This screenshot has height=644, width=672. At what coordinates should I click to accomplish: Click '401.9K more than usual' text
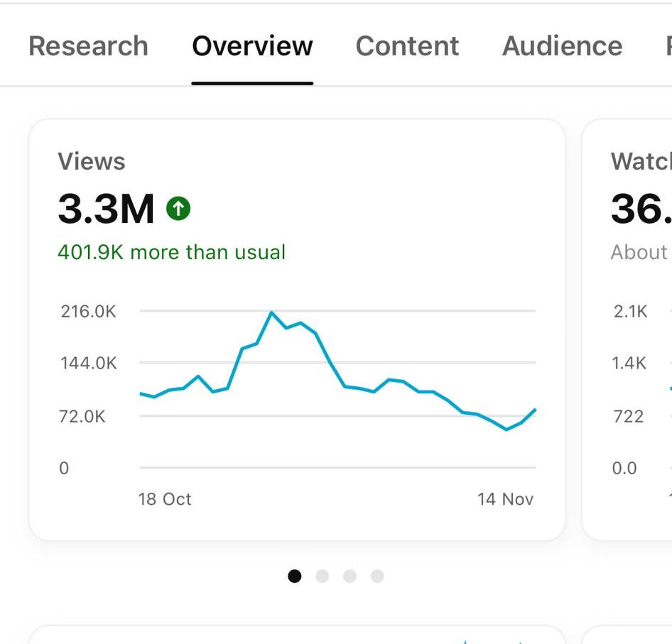point(171,252)
